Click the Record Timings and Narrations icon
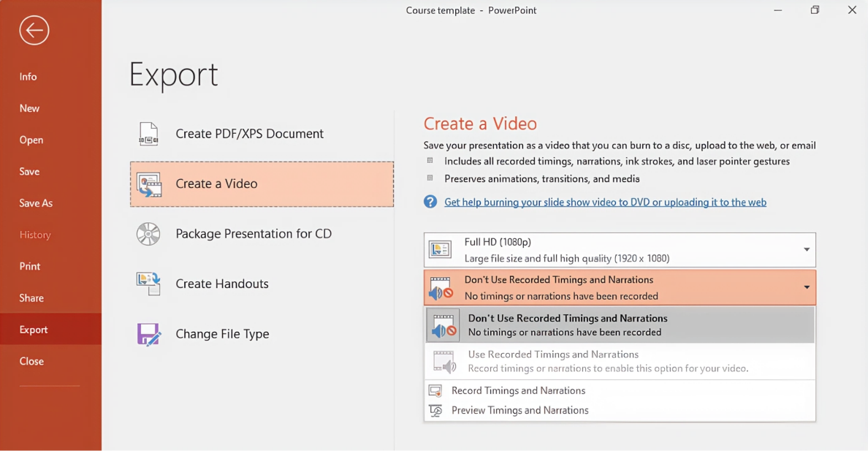Screen dimensions: 868x451 coord(435,390)
